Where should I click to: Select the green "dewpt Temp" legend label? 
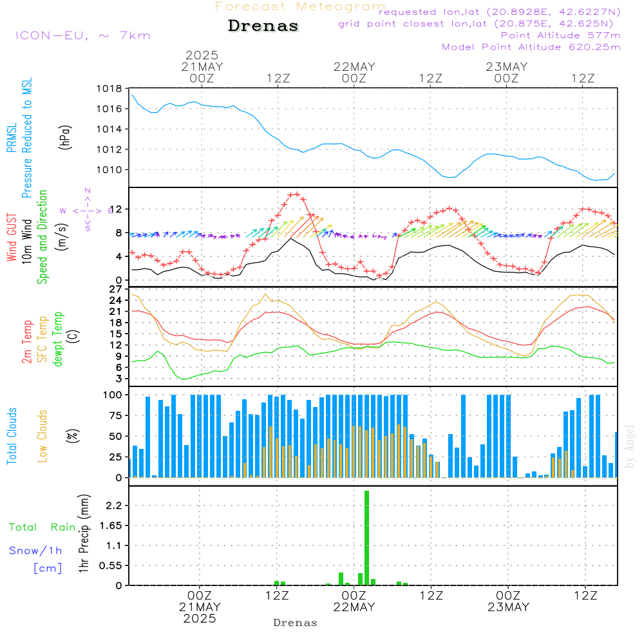coord(57,339)
